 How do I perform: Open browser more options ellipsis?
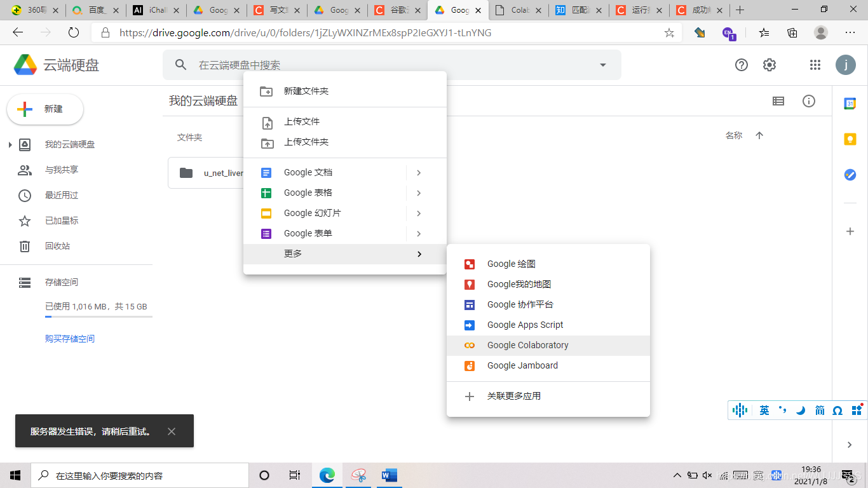point(850,32)
